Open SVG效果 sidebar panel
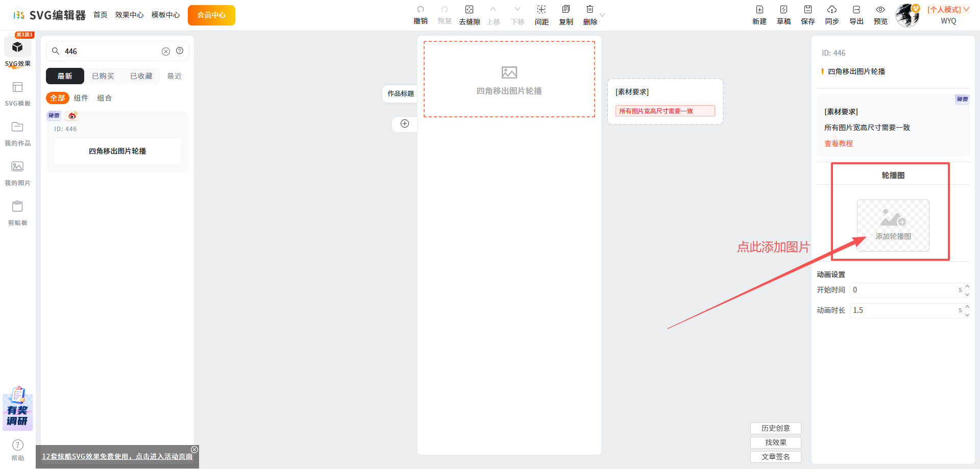 click(18, 52)
